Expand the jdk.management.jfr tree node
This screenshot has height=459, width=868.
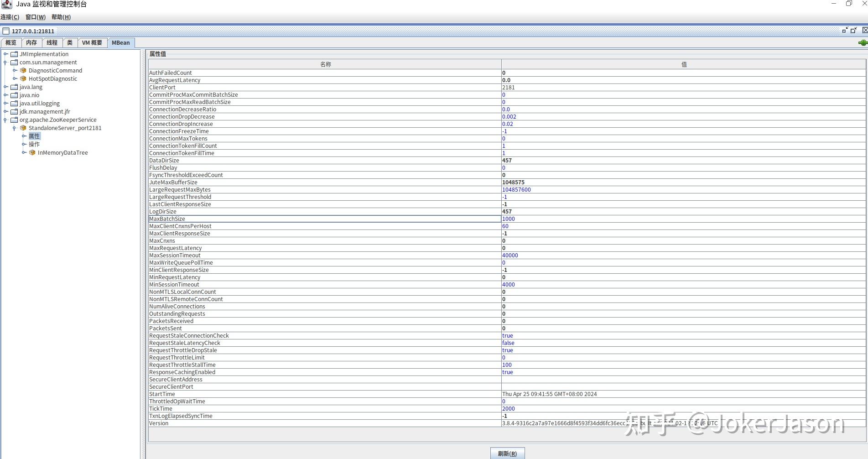(5, 111)
